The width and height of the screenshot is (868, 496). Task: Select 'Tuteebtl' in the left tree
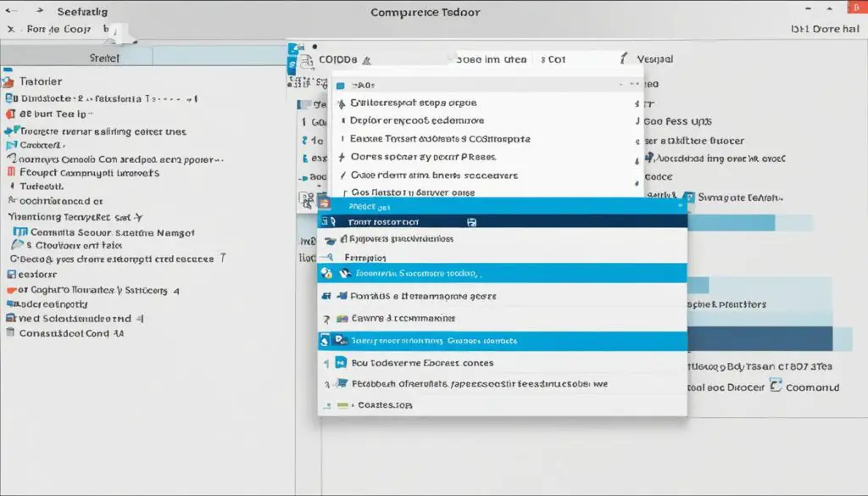(x=42, y=187)
